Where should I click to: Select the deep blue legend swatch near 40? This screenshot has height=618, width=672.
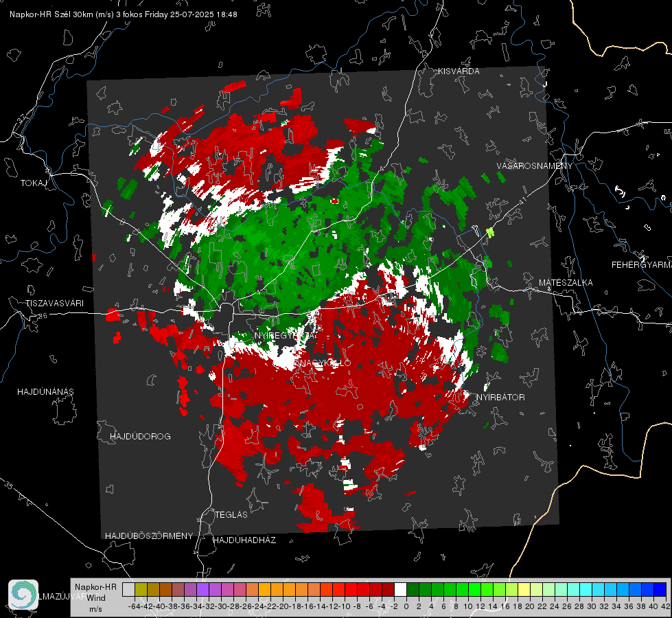pyautogui.click(x=660, y=590)
